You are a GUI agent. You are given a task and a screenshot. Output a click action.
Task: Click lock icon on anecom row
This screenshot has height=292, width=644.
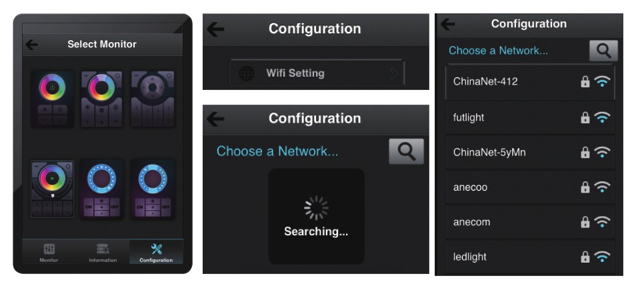[x=585, y=222]
